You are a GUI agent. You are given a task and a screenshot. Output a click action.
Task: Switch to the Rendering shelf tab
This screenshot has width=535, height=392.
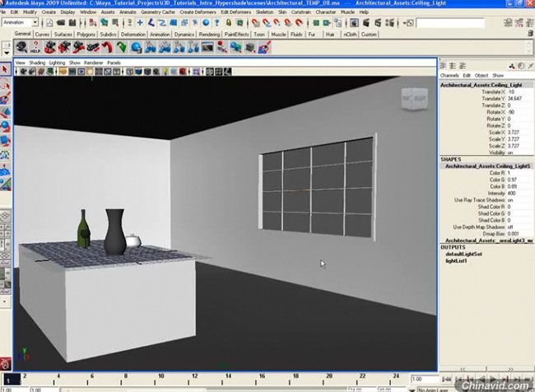point(209,35)
